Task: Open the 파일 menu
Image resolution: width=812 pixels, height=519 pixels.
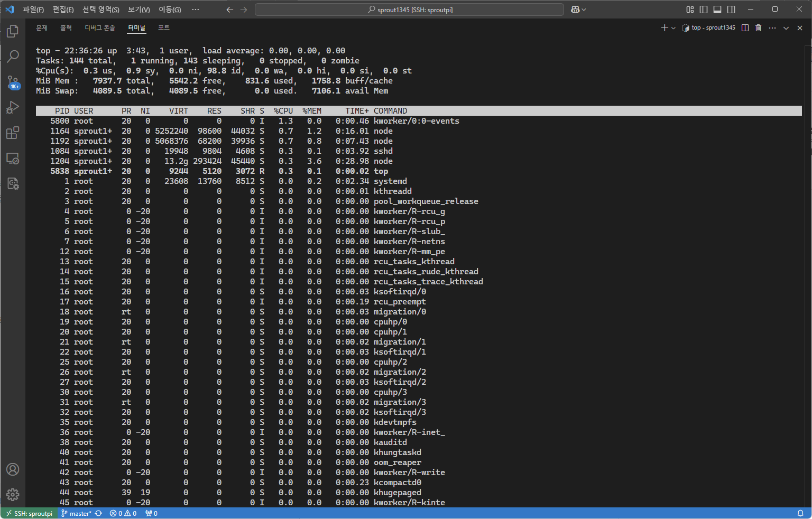Action: click(33, 10)
